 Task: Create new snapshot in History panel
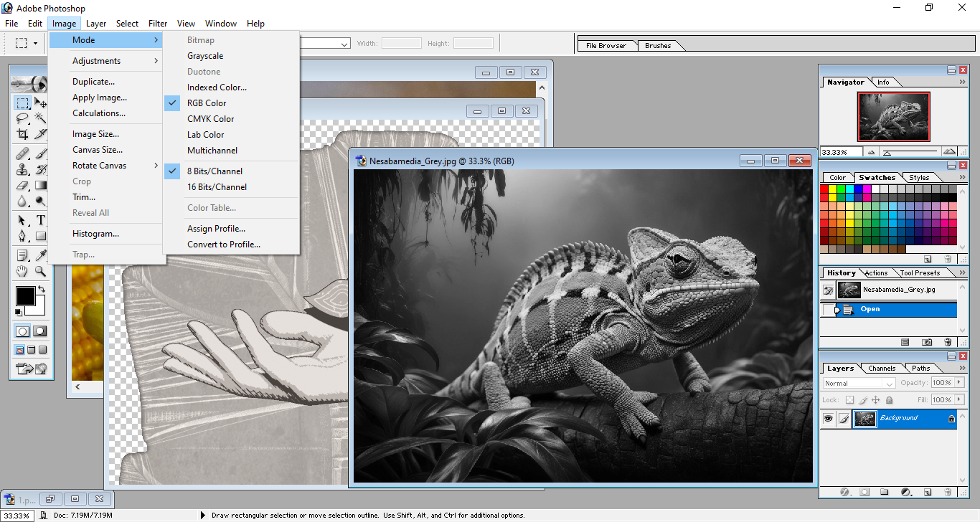point(927,343)
